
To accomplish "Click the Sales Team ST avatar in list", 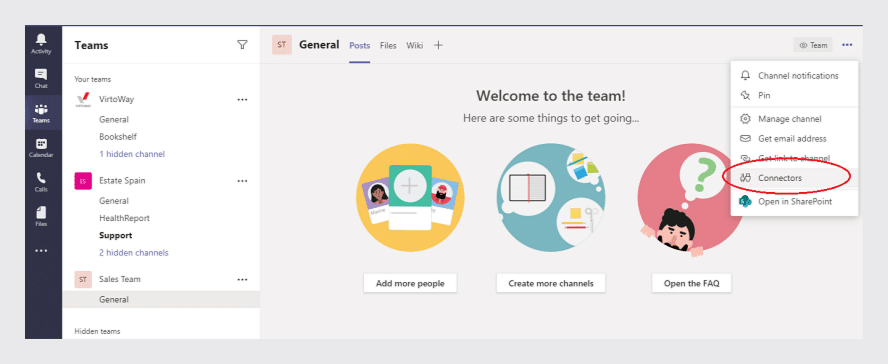I will tap(83, 279).
